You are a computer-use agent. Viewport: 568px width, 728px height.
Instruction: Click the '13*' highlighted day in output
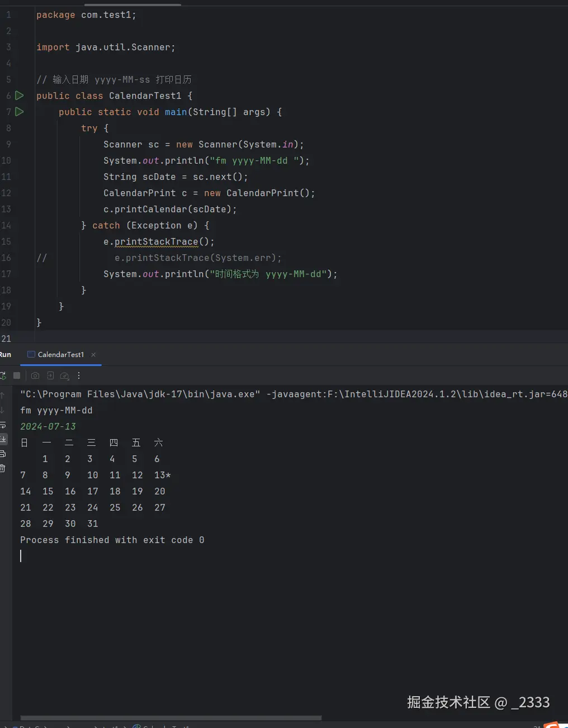click(163, 475)
